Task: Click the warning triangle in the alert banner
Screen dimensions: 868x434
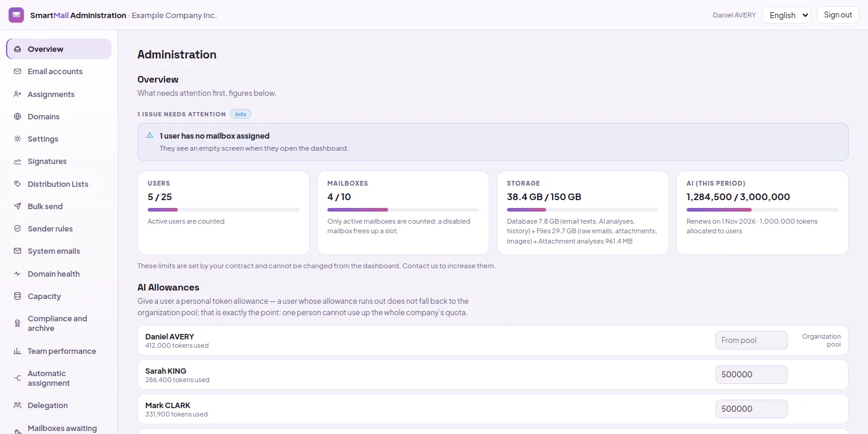Action: click(x=150, y=136)
